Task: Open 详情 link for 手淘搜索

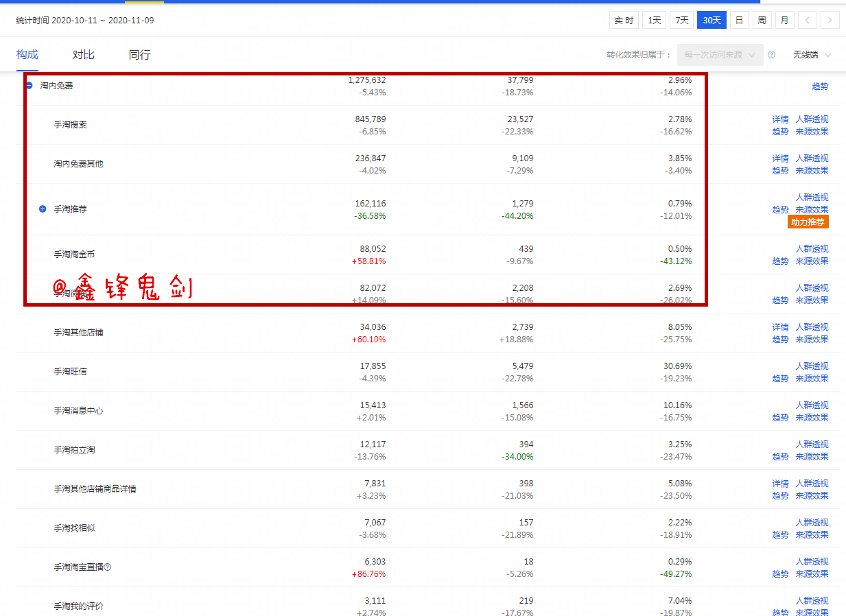Action: click(x=780, y=119)
